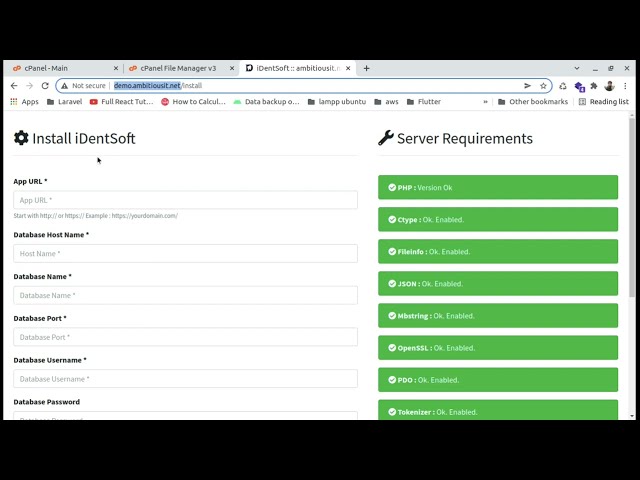Open the Laravel bookmarks folder

coord(64,102)
